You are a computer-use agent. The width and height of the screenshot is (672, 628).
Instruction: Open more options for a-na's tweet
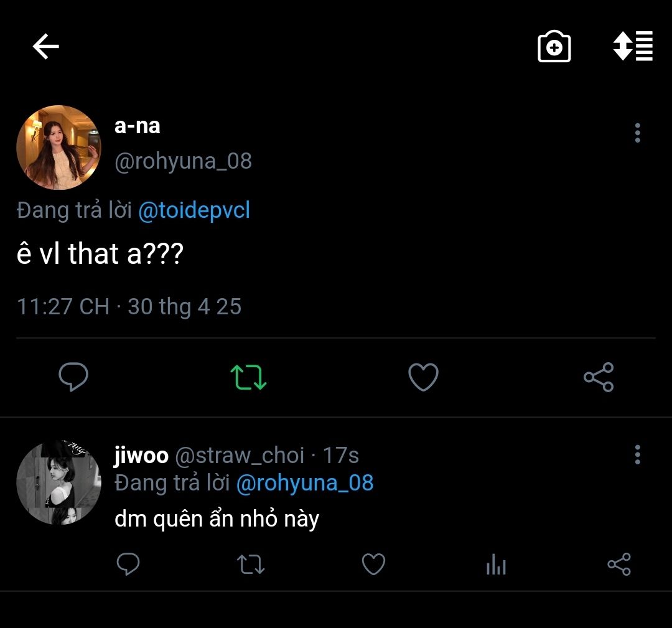coord(637,133)
